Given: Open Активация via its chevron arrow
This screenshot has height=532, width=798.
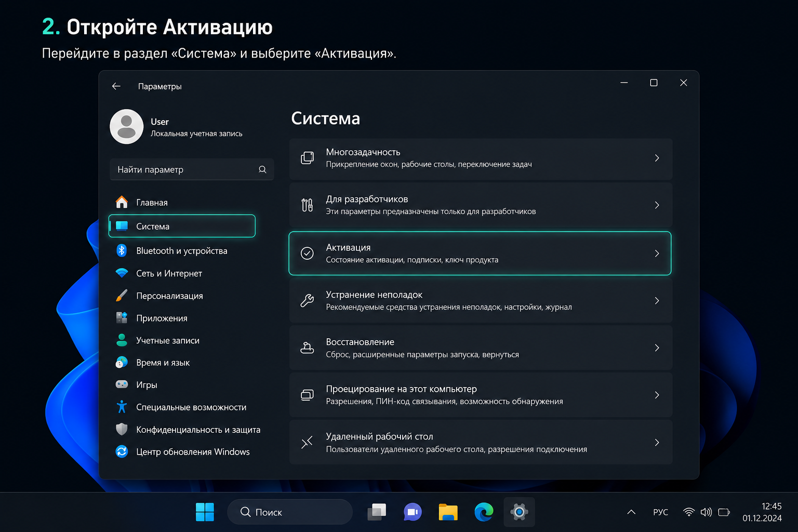Looking at the screenshot, I should point(657,254).
